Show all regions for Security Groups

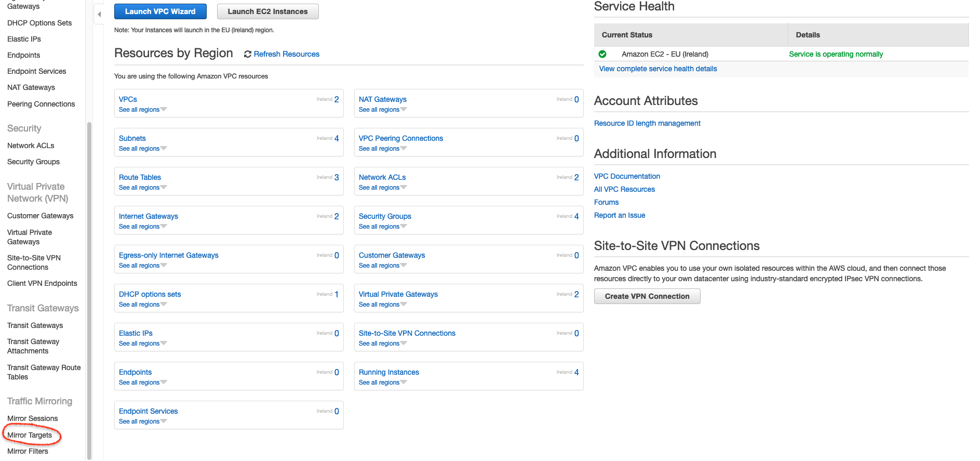[x=383, y=227]
